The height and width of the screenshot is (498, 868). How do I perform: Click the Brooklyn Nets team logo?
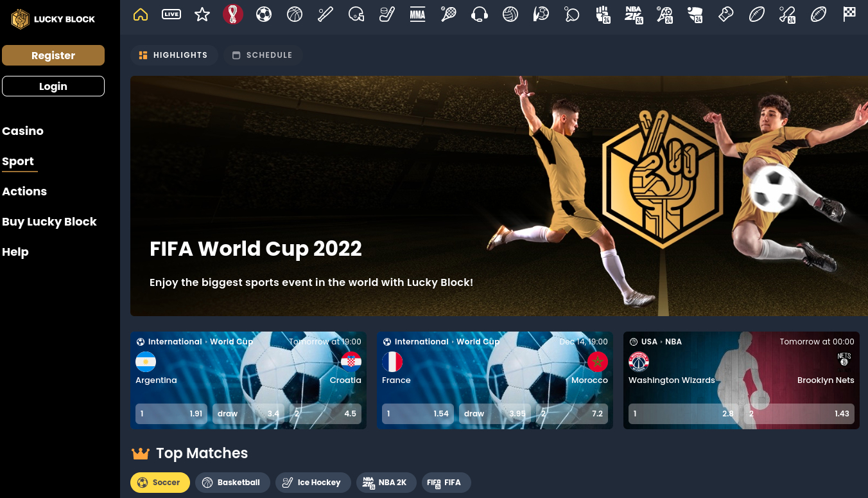[x=844, y=360]
